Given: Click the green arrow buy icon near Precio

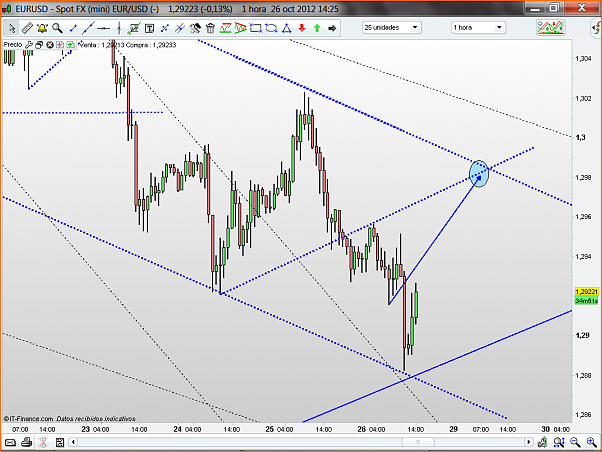Looking at the screenshot, I should pyautogui.click(x=70, y=45).
